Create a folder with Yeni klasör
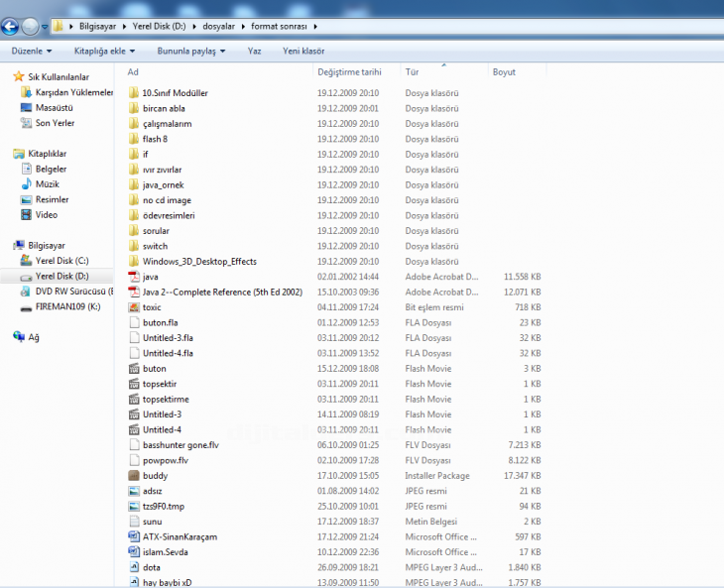Screen dimensions: 724x588 303,51
